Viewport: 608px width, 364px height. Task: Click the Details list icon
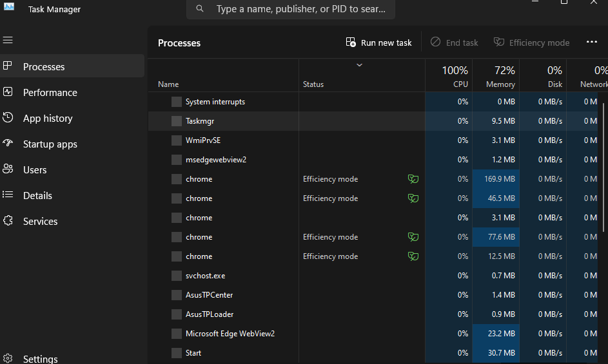coord(8,194)
